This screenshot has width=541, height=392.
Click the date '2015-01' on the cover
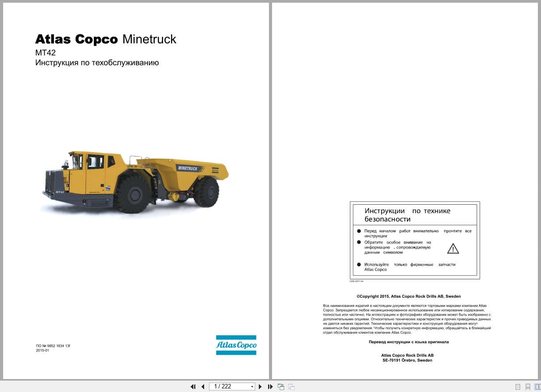[42, 350]
